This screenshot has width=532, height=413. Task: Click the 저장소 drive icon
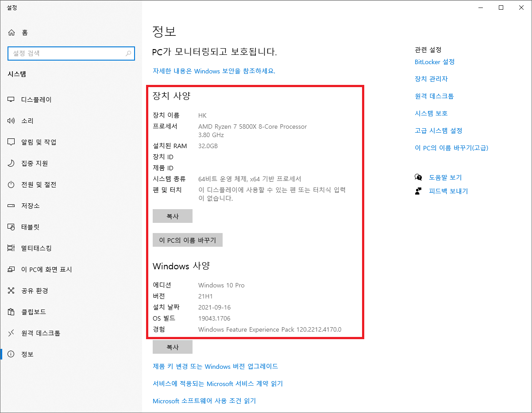12,206
